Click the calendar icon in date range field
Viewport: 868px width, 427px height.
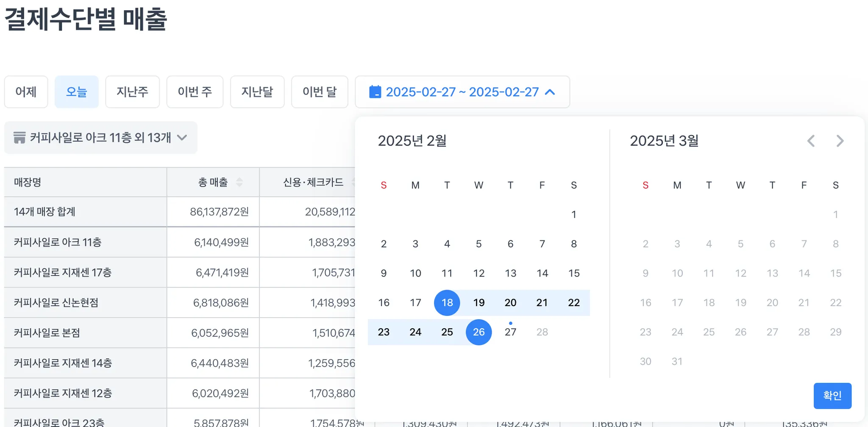pos(375,92)
